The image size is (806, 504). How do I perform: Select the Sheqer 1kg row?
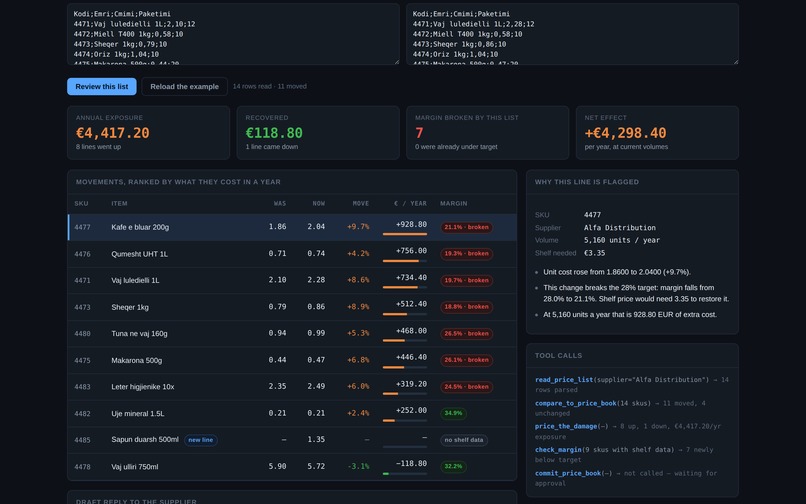point(292,307)
